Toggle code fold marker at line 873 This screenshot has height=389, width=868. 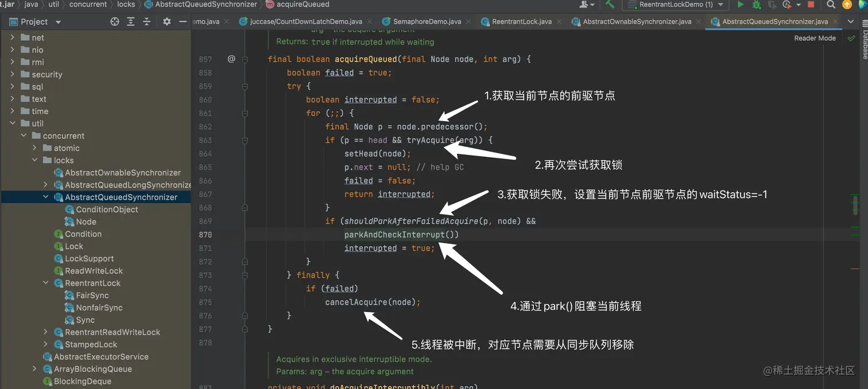point(245,275)
